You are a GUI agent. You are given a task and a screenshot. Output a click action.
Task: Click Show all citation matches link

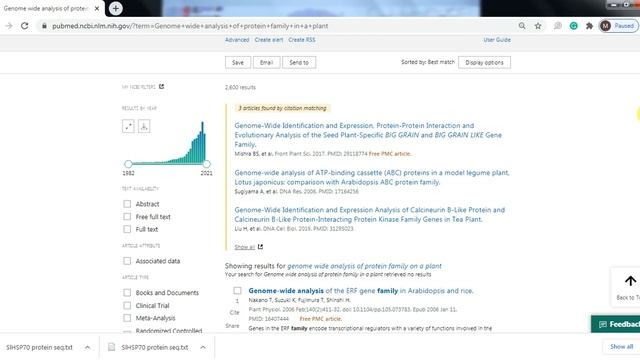(244, 247)
